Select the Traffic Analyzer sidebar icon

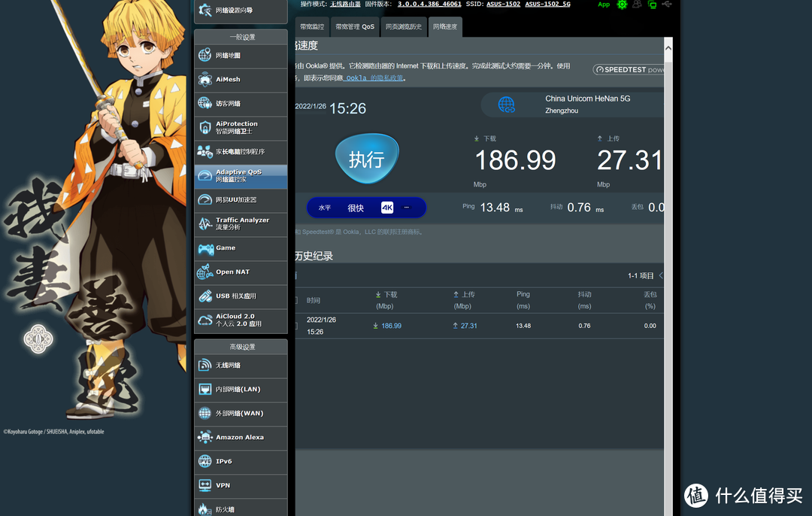click(x=205, y=224)
